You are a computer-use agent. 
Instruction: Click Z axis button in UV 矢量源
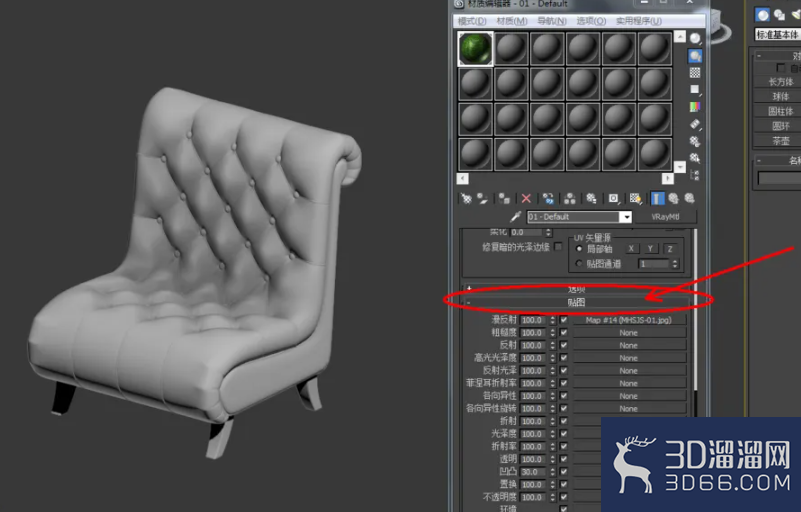pyautogui.click(x=670, y=249)
